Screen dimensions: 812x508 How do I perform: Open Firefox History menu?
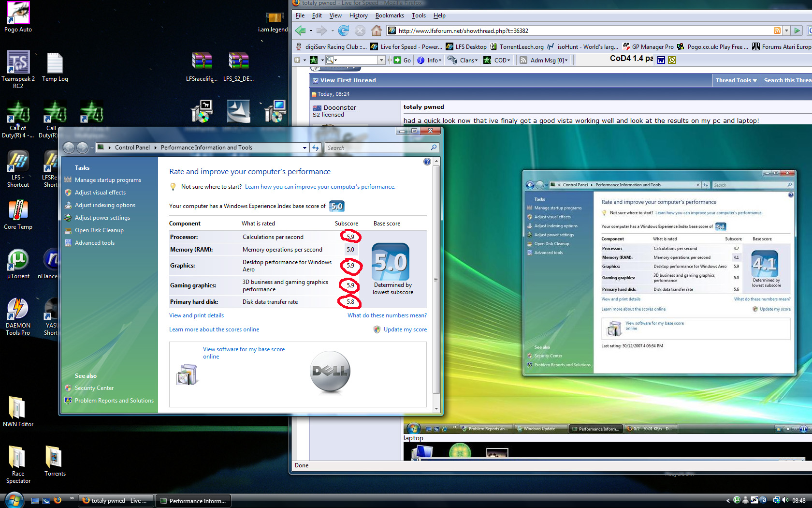point(358,15)
